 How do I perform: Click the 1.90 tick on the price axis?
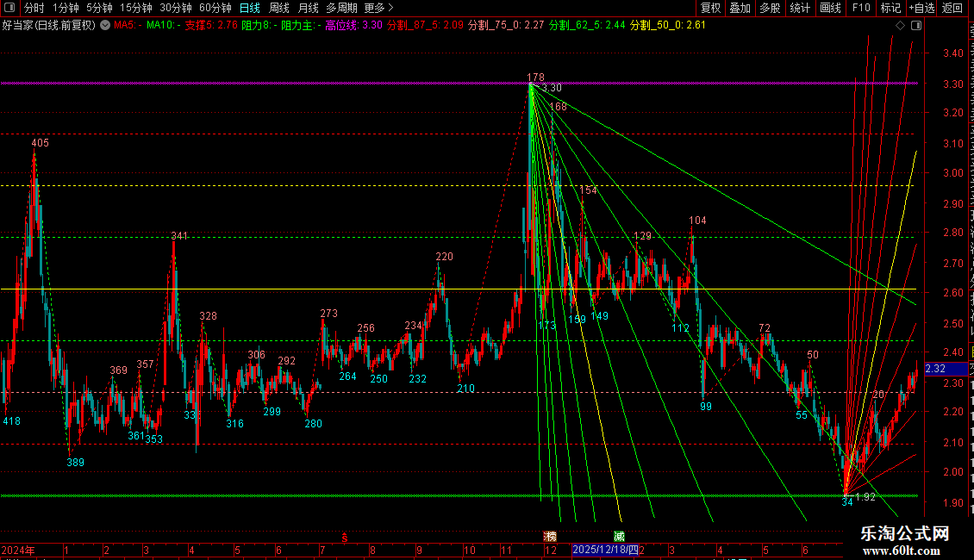point(953,503)
